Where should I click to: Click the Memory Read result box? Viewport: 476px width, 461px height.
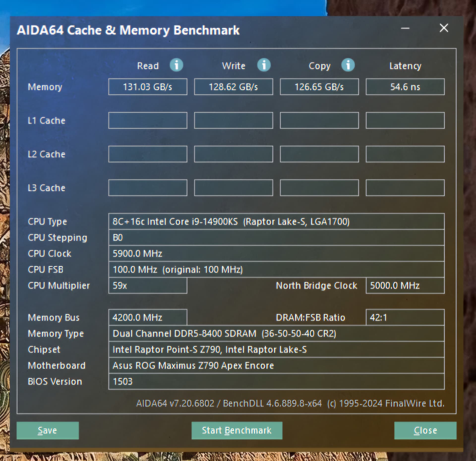click(148, 87)
